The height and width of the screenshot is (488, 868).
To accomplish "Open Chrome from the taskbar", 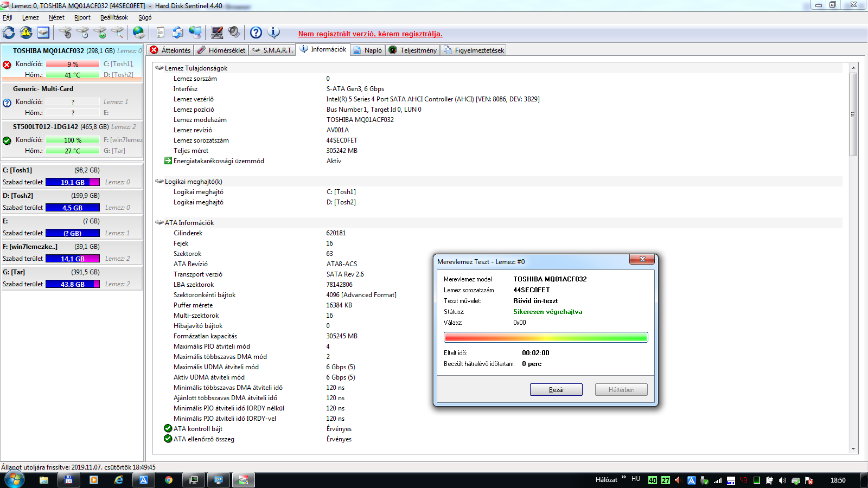I will (x=168, y=480).
